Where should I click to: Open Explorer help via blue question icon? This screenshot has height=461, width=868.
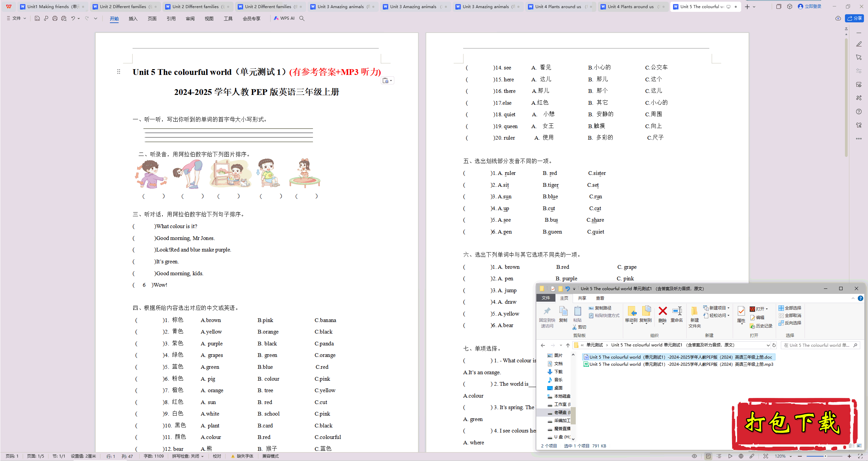(861, 298)
